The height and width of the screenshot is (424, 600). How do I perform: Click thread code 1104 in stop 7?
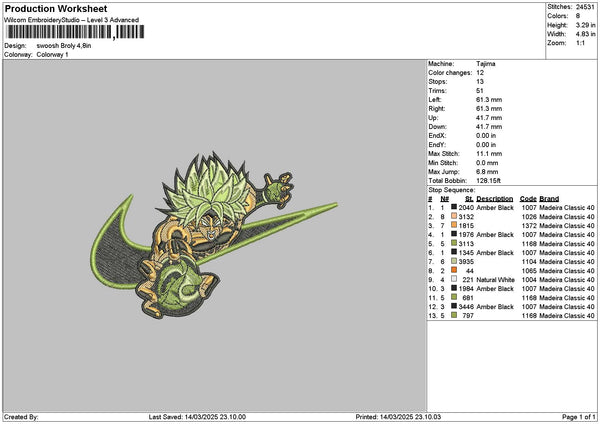(x=529, y=262)
